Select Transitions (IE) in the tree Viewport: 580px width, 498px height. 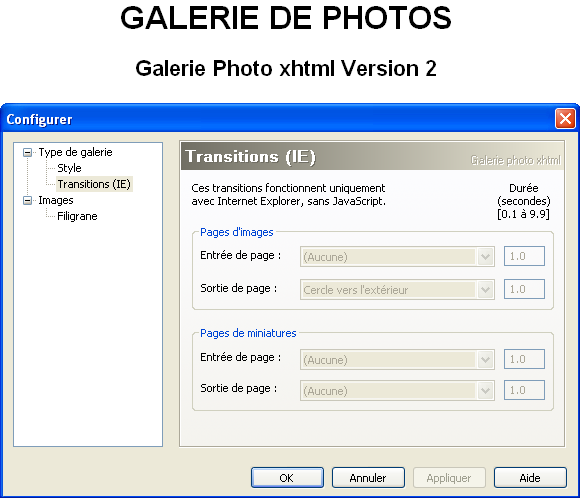[x=94, y=184]
